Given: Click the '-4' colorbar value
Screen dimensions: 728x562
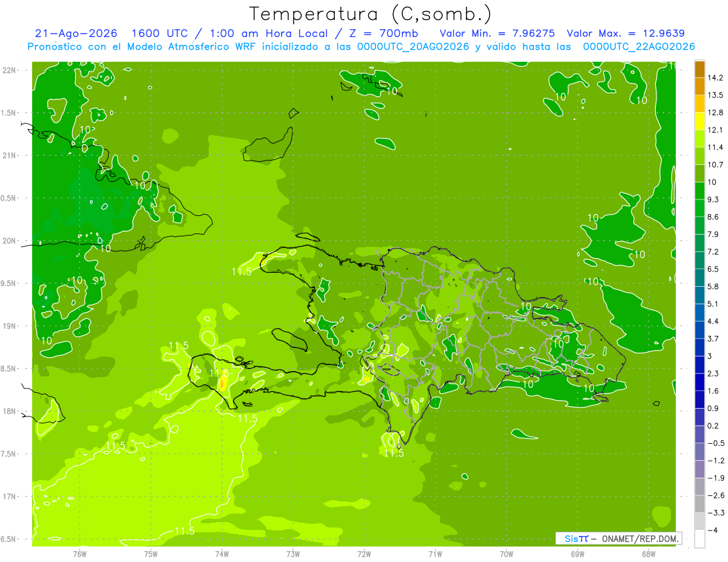Looking at the screenshot, I should pos(713,530).
